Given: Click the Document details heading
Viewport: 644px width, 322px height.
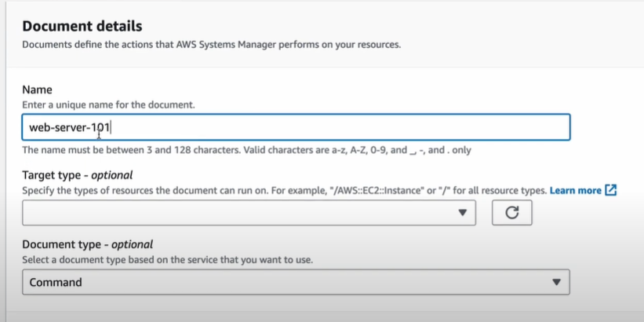Looking at the screenshot, I should [82, 27].
